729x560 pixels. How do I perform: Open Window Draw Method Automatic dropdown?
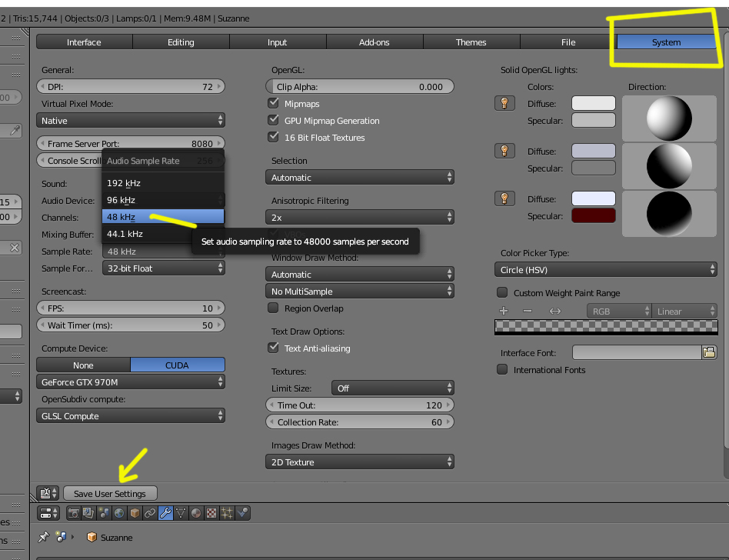click(360, 274)
